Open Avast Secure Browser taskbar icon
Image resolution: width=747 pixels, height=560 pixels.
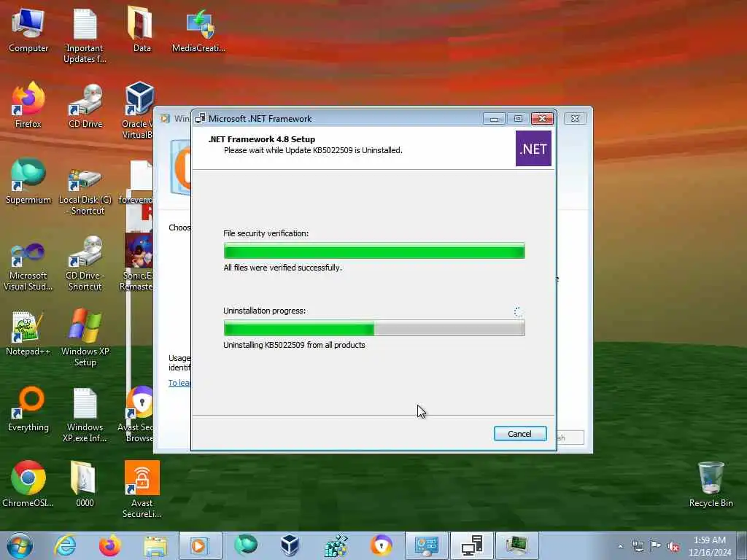[381, 545]
